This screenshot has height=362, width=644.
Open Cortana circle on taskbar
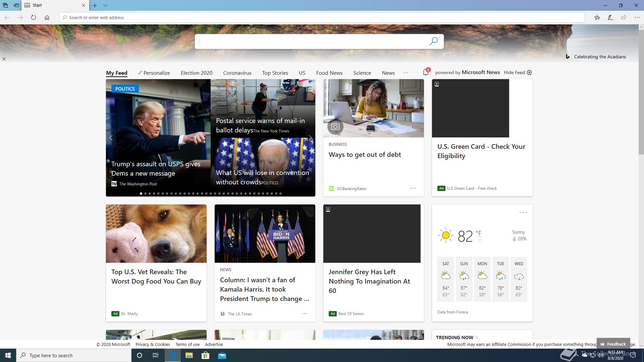[140, 355]
